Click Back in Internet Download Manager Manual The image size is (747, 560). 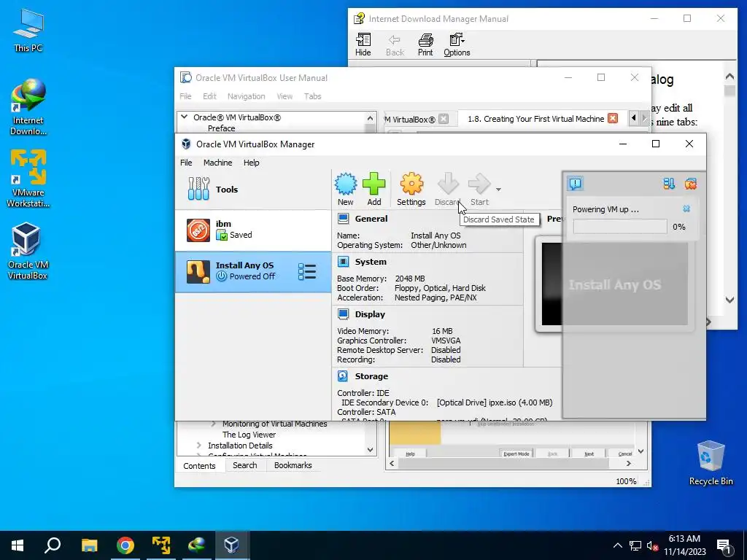click(x=395, y=45)
